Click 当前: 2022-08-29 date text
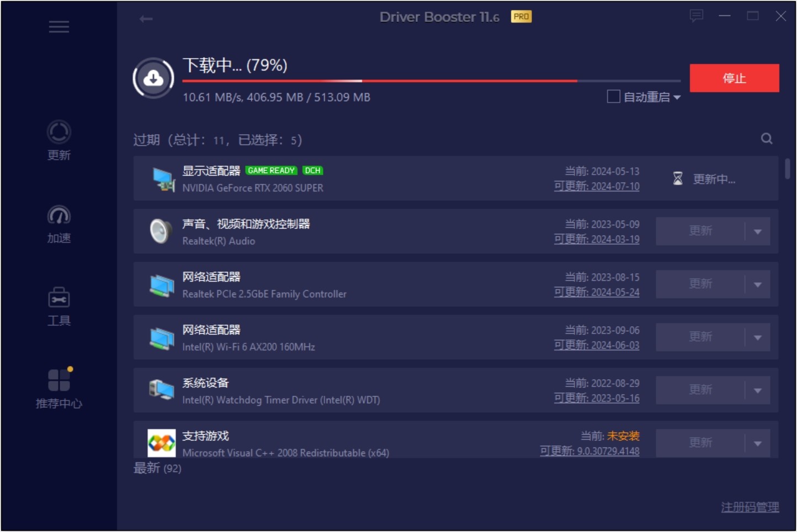This screenshot has width=797, height=532. (x=602, y=384)
